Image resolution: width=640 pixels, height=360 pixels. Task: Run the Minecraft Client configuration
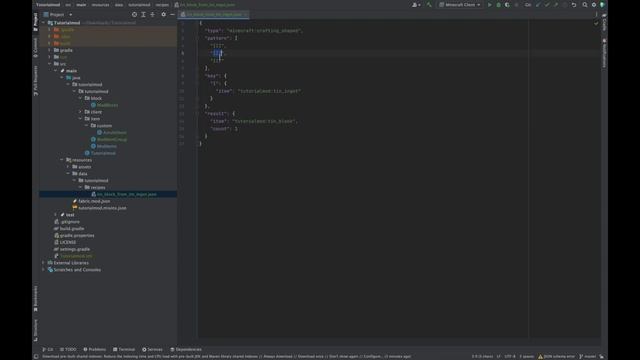(490, 5)
